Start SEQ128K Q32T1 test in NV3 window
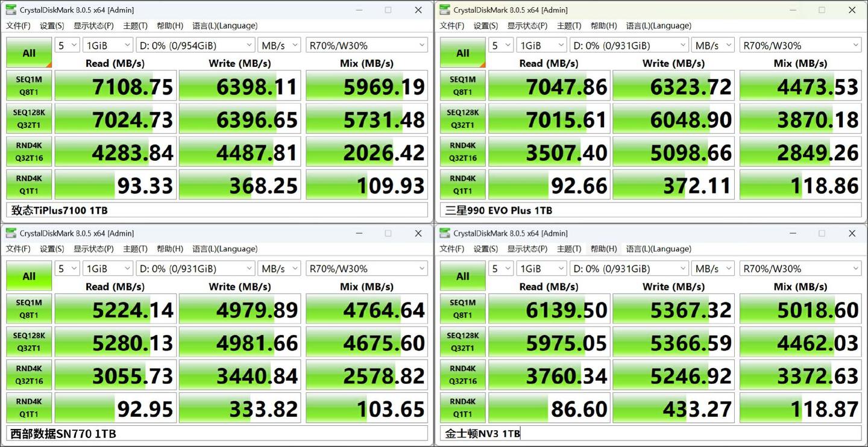This screenshot has height=447, width=868. pos(462,342)
